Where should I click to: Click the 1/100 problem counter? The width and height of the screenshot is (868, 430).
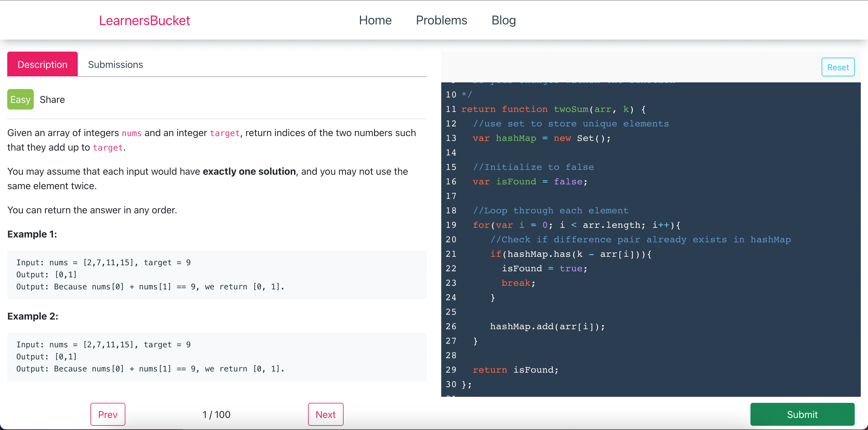tap(216, 415)
